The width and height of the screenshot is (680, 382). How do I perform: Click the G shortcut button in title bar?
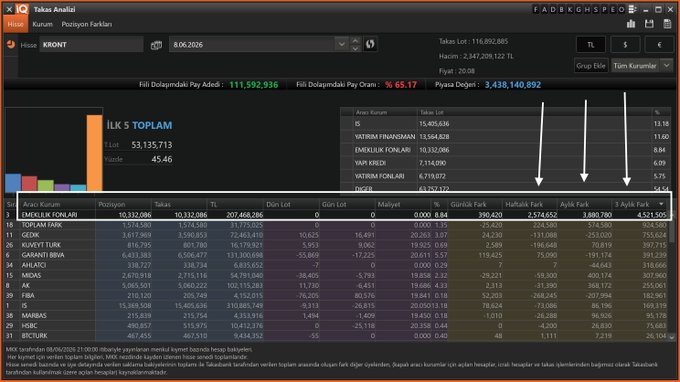(x=579, y=9)
